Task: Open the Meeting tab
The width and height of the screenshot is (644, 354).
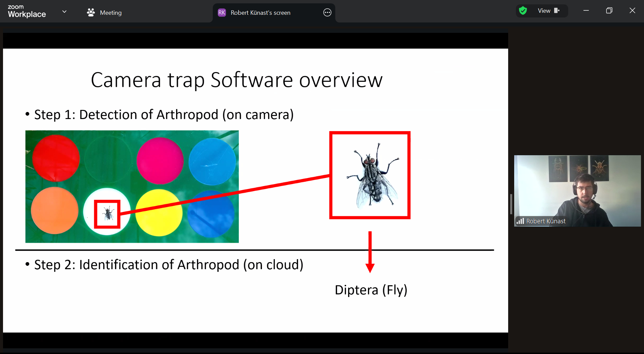Action: [104, 13]
